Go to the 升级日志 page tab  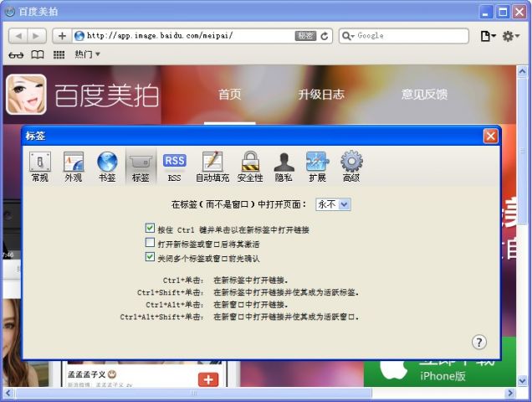tap(320, 95)
